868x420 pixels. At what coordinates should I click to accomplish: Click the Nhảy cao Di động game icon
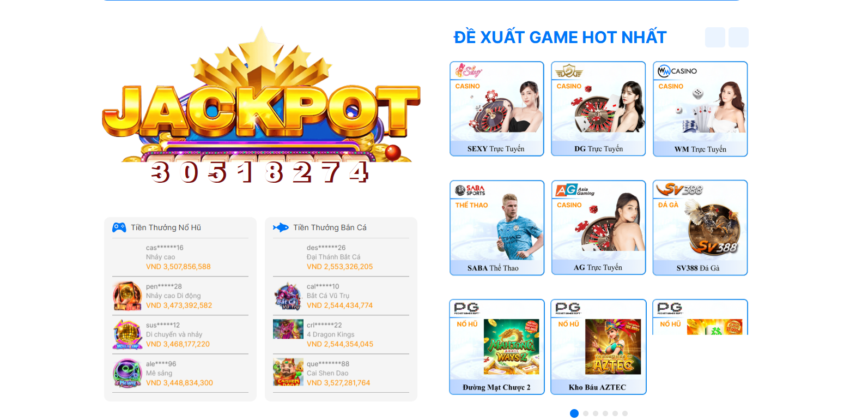tap(128, 296)
